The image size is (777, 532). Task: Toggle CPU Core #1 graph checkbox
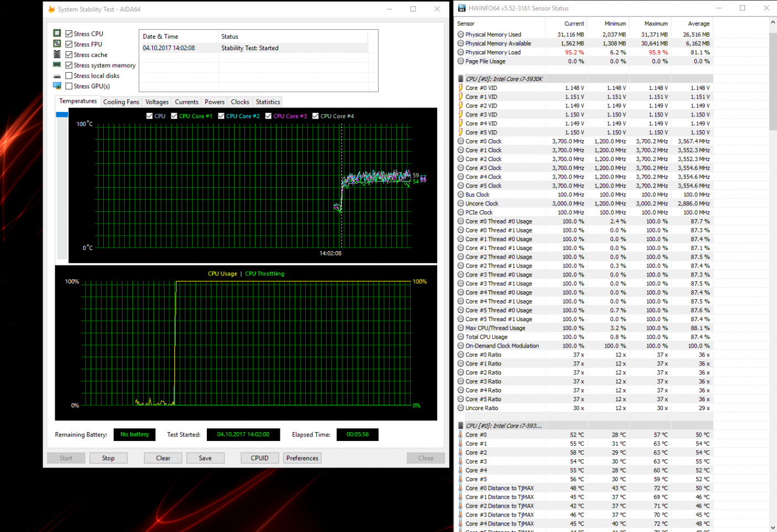pyautogui.click(x=174, y=116)
